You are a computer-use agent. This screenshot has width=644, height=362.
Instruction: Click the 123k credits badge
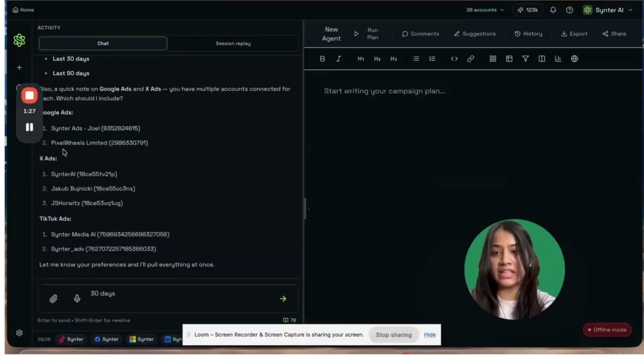point(527,10)
